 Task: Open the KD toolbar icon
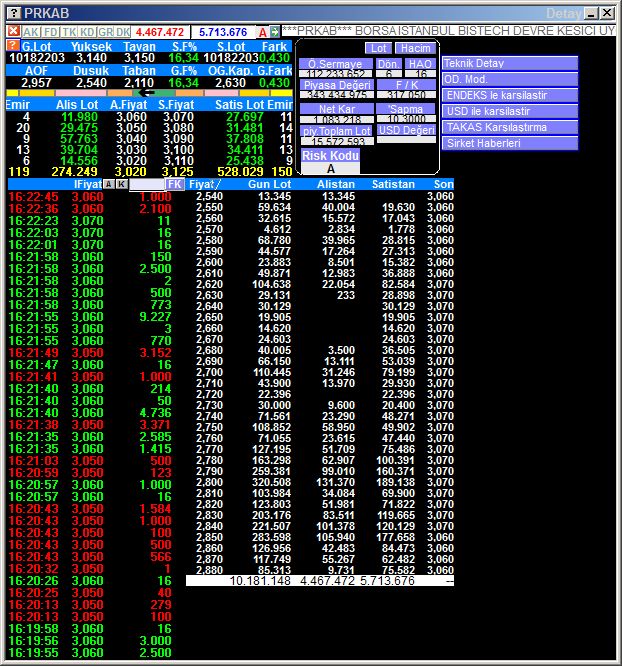tap(87, 32)
